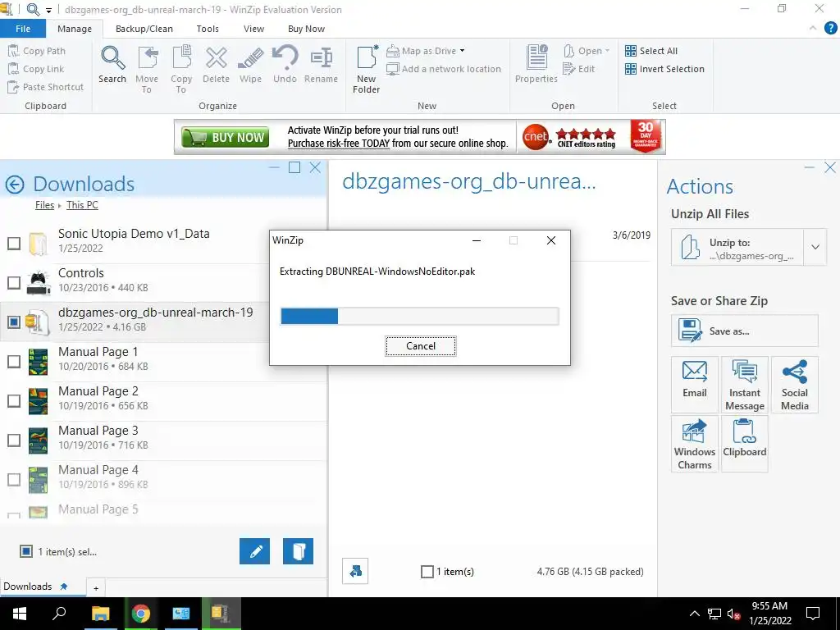Click the Files breadcrumb link

[44, 204]
